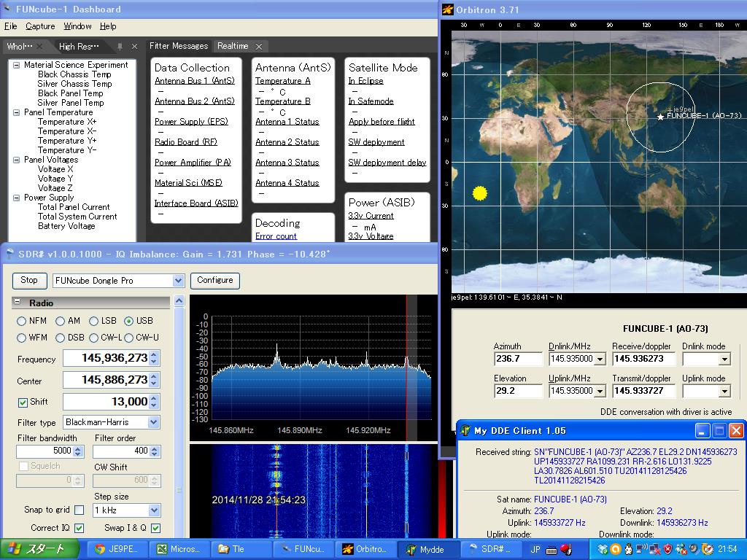Switch to the Realtime tab
Screen dimensions: 747x560
(x=233, y=46)
